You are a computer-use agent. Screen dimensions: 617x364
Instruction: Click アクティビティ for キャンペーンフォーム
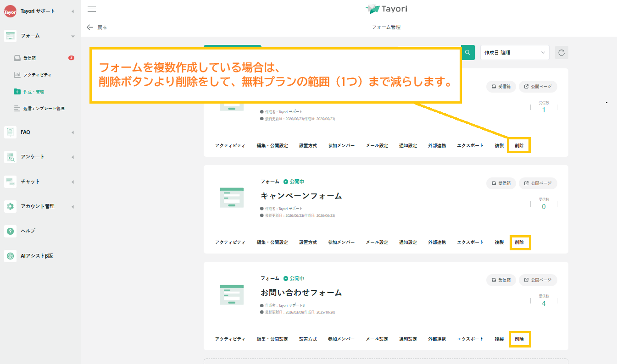230,243
